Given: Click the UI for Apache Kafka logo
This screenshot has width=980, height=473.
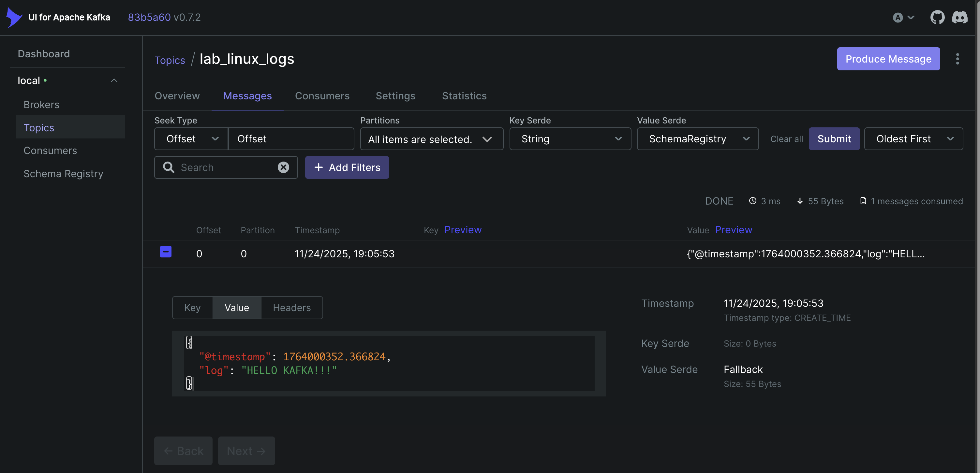Looking at the screenshot, I should pyautogui.click(x=14, y=17).
